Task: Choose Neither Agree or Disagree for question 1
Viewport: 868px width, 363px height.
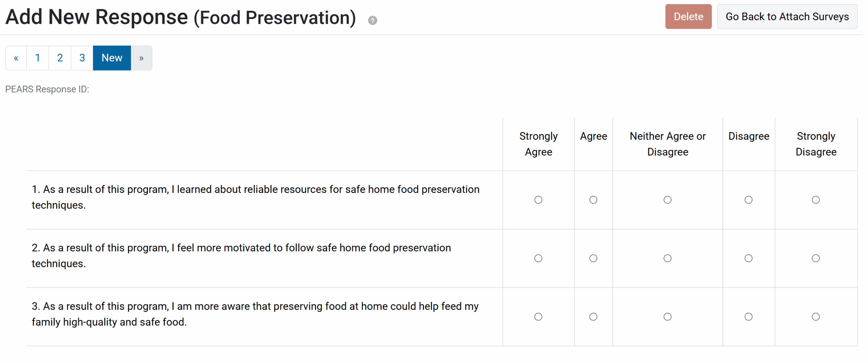Action: tap(667, 200)
